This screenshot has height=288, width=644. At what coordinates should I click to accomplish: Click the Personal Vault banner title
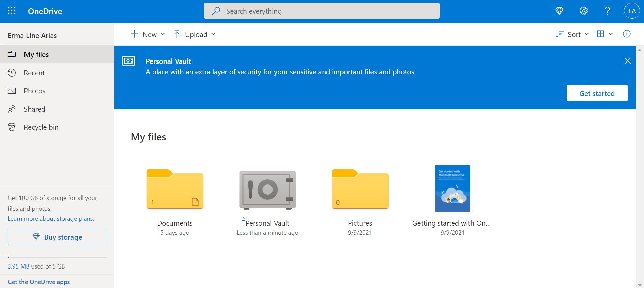pyautogui.click(x=168, y=61)
